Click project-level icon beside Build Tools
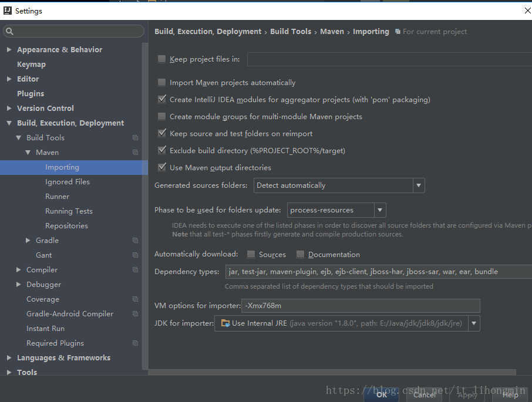 (135, 138)
